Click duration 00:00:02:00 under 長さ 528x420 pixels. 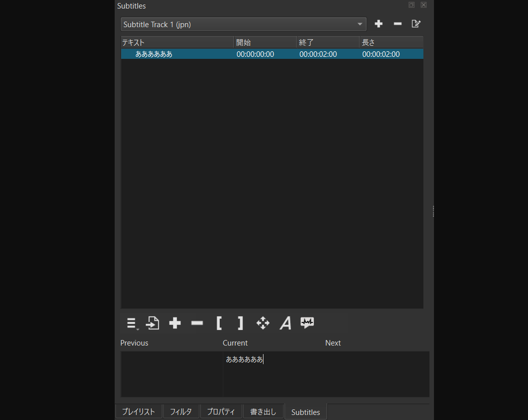(x=381, y=54)
